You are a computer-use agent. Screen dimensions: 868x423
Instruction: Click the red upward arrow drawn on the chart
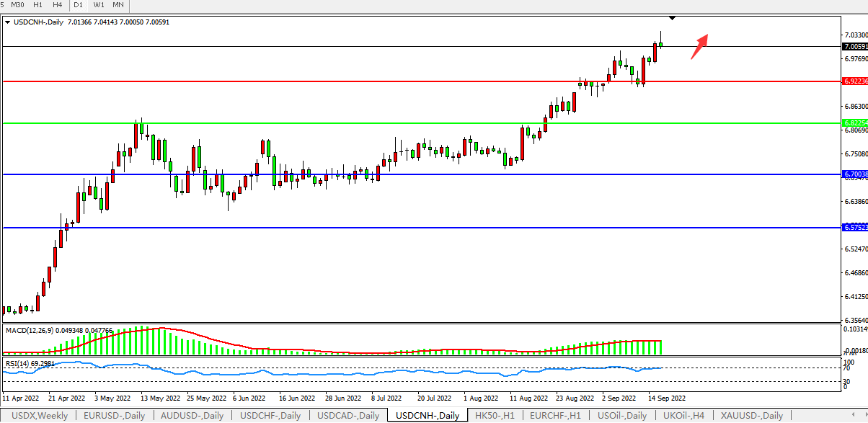click(699, 45)
